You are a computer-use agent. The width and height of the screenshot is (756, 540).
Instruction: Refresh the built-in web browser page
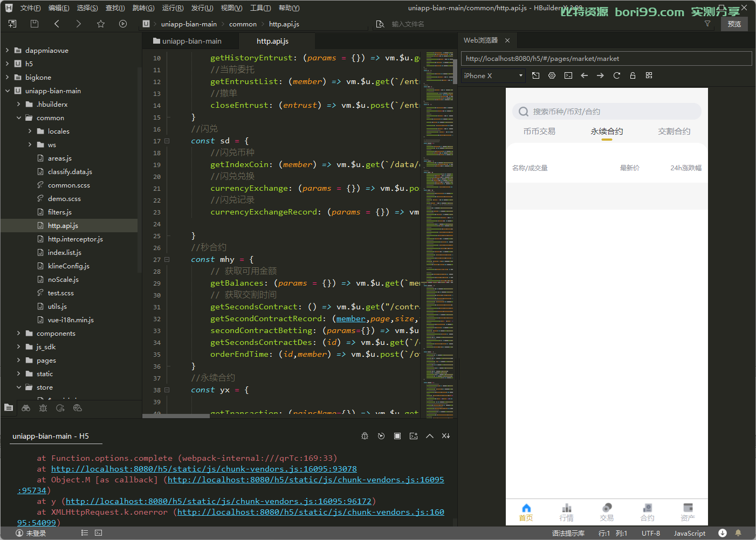pyautogui.click(x=617, y=75)
